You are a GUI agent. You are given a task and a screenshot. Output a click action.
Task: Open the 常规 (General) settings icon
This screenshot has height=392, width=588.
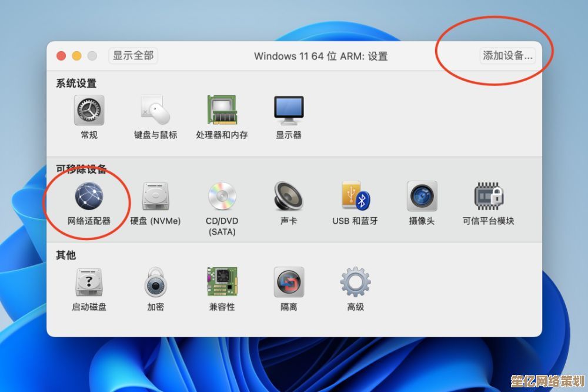88,112
